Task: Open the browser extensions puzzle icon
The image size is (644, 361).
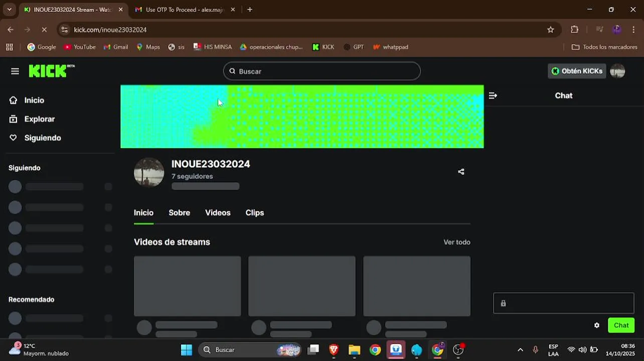Action: 575,30
